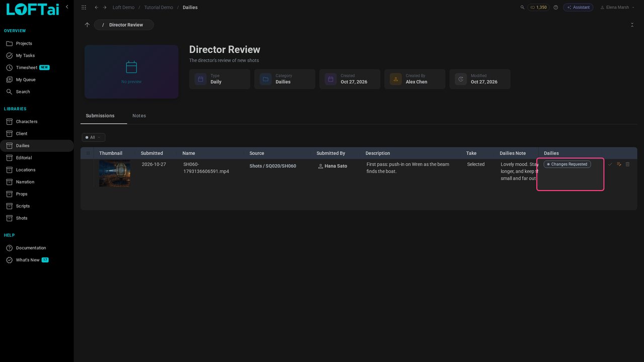Open the help question mark icon

pos(556,8)
